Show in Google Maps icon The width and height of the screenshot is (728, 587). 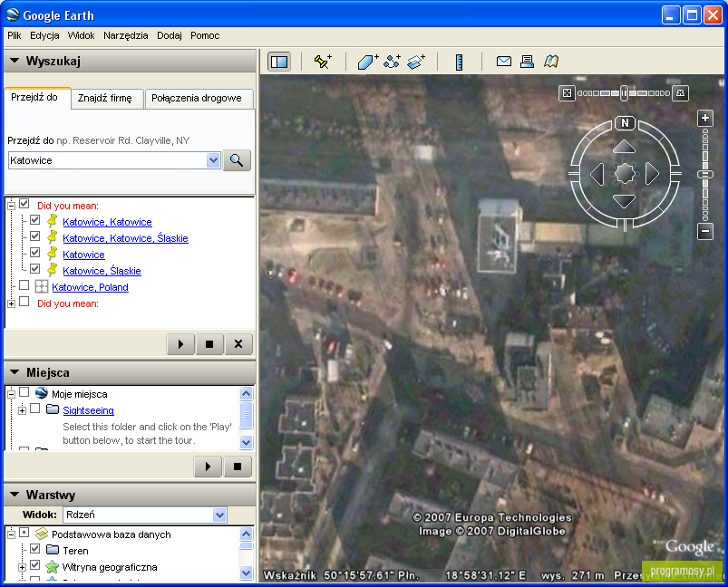click(551, 62)
